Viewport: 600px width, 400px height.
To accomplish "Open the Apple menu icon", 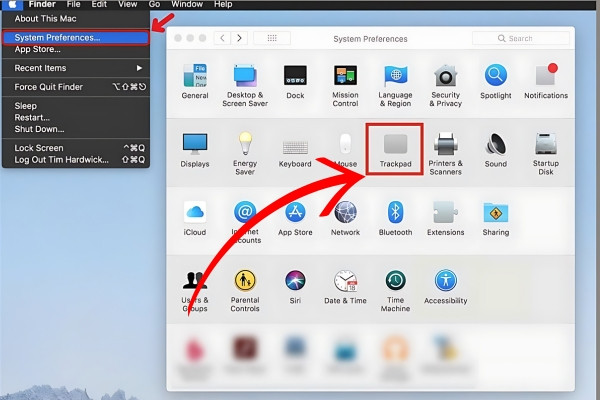I will coord(12,5).
